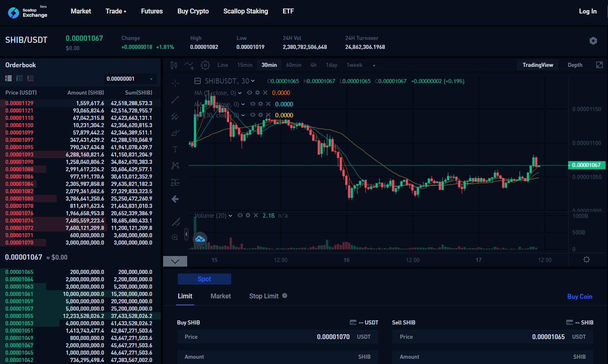
Task: Remove the MA 5 indicator
Action: [265, 93]
